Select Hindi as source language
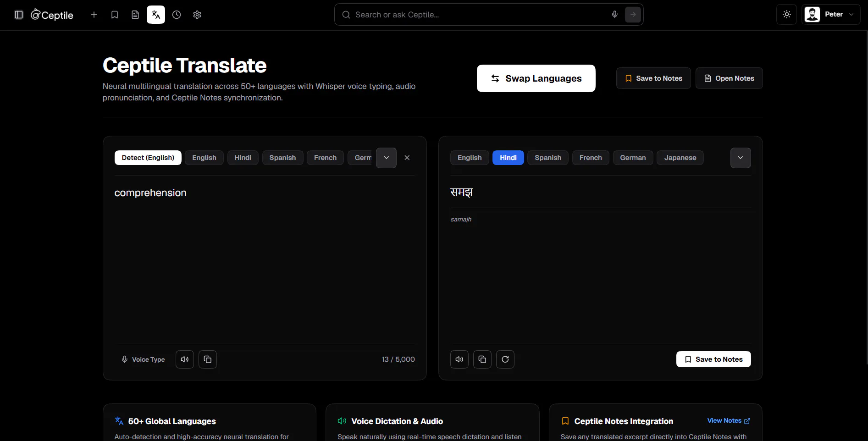The width and height of the screenshot is (868, 441). coord(243,158)
